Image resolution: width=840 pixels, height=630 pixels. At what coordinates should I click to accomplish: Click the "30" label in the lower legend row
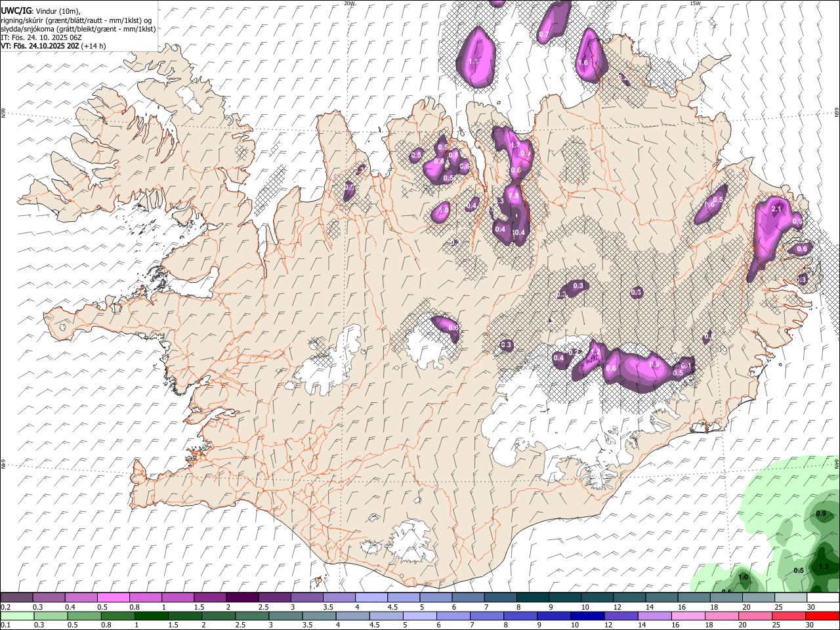click(811, 625)
